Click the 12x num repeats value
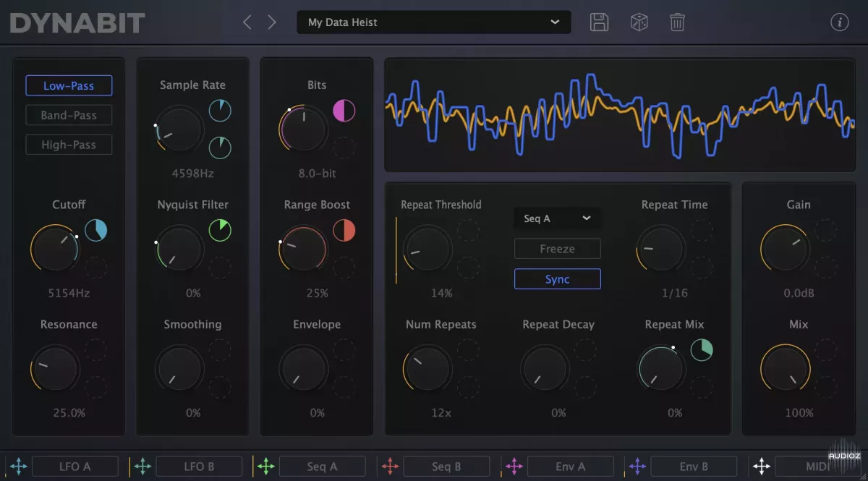 click(441, 413)
